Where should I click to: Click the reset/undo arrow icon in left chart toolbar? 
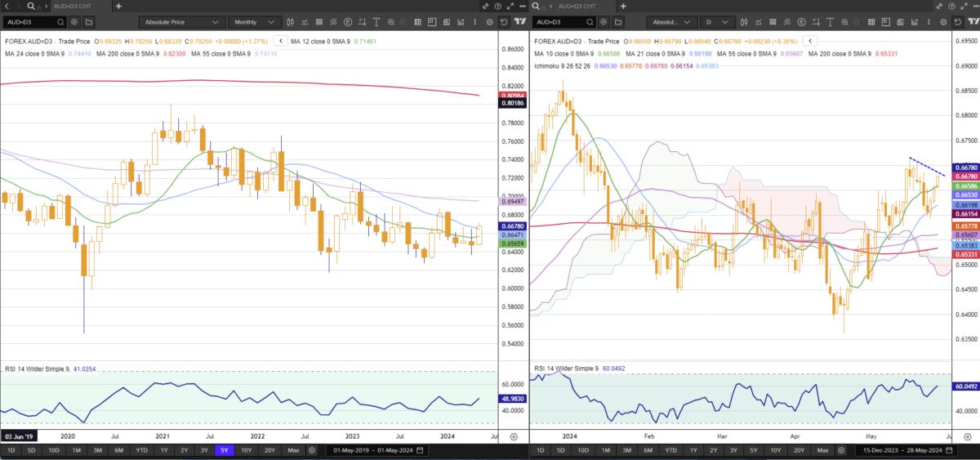[504, 22]
